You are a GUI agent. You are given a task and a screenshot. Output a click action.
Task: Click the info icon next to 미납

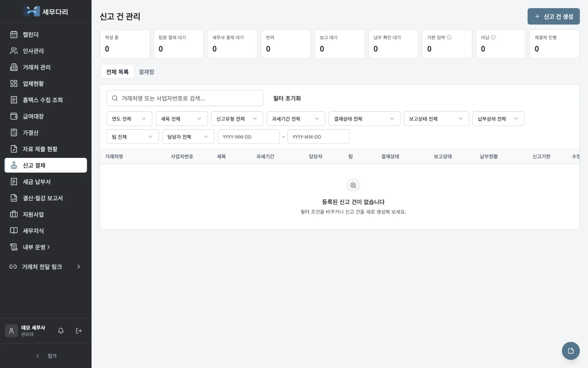[x=493, y=37]
